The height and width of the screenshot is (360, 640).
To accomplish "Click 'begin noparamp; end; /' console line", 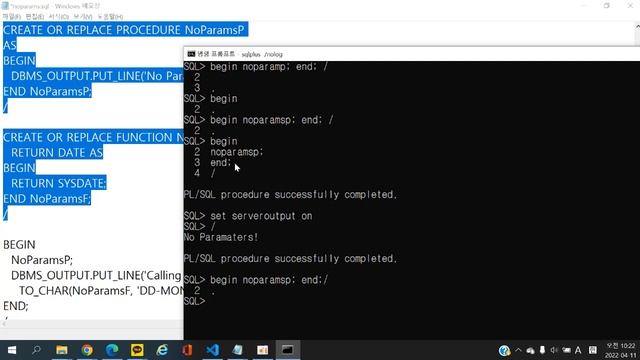I will 269,67.
